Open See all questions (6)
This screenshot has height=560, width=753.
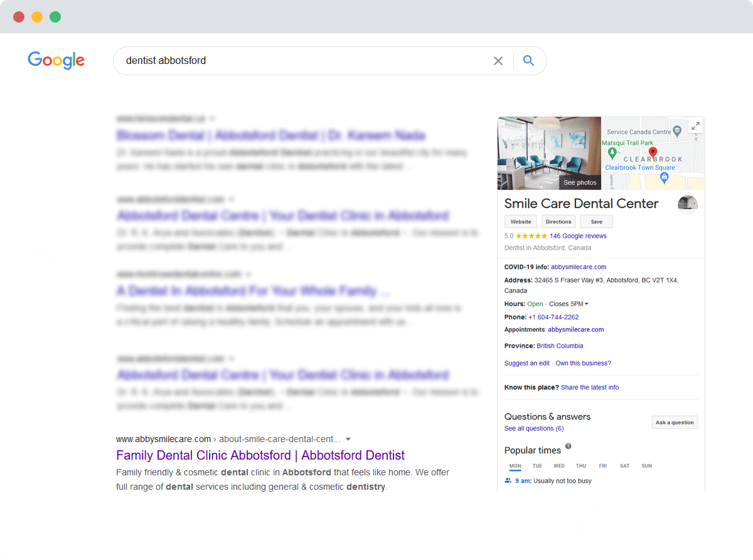(534, 429)
